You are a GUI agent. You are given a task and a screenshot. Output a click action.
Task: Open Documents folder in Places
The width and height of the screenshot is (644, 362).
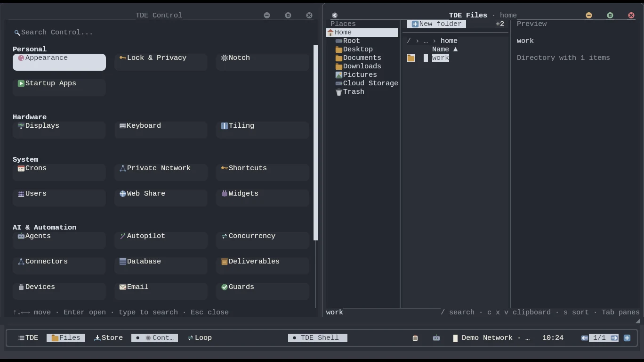[362, 58]
